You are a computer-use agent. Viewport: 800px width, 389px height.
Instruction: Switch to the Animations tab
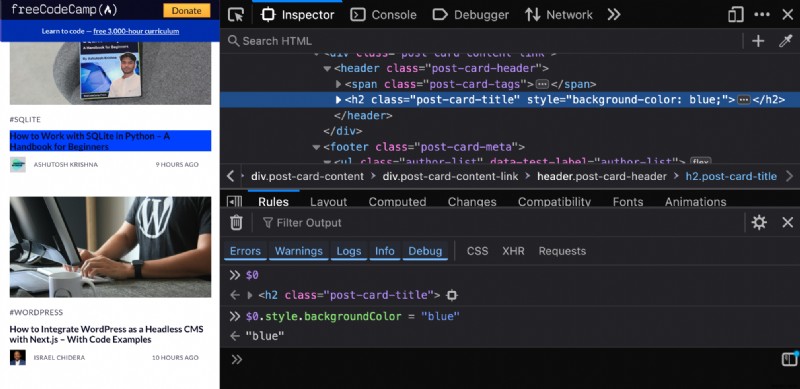point(695,202)
